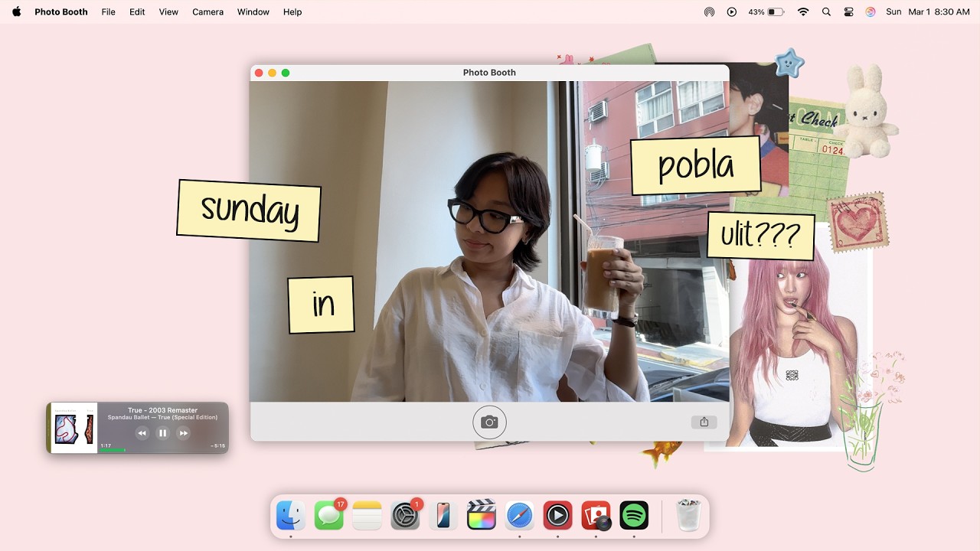The image size is (980, 551).
Task: Click the date and time in menu bar
Action: tap(928, 11)
